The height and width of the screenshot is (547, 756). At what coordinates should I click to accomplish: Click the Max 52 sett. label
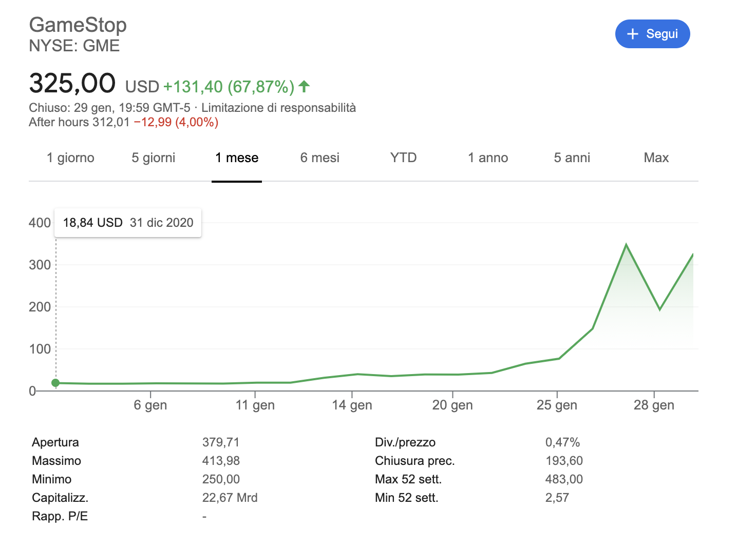click(408, 479)
